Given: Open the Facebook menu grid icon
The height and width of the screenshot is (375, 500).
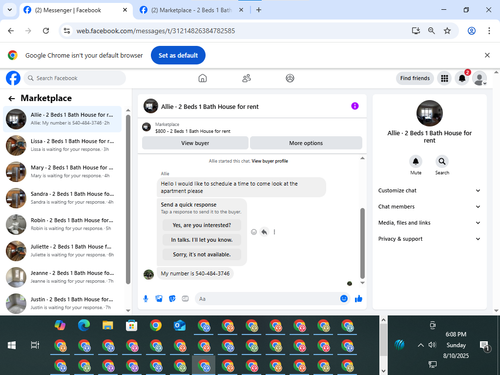Looking at the screenshot, I should [x=444, y=78].
